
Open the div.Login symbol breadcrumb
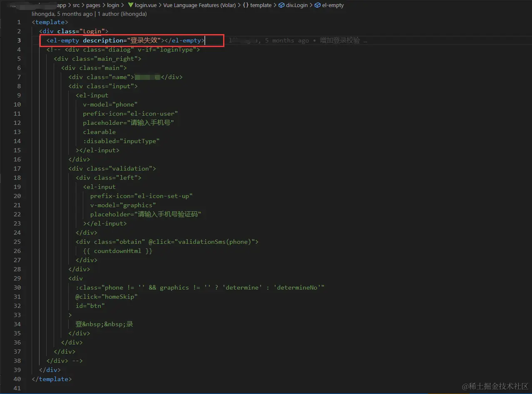[x=296, y=5]
